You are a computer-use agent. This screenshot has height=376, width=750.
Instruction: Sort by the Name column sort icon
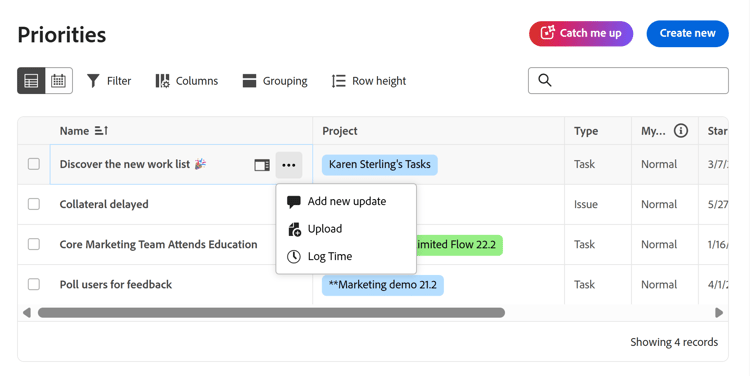(x=101, y=131)
